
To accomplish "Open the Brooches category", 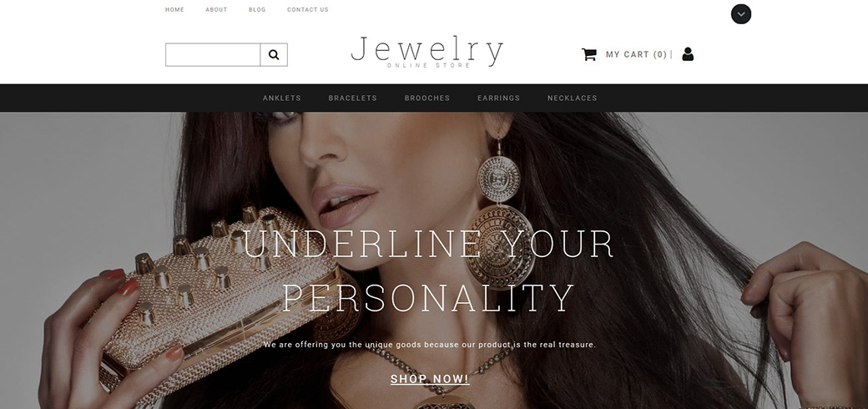I will pos(427,98).
